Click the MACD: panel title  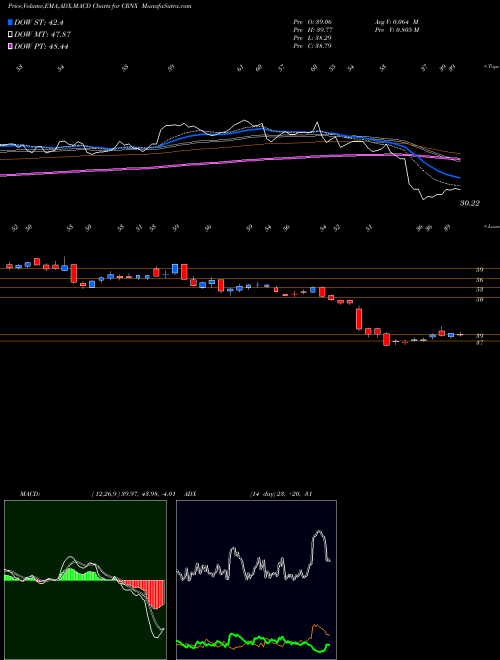(x=30, y=494)
